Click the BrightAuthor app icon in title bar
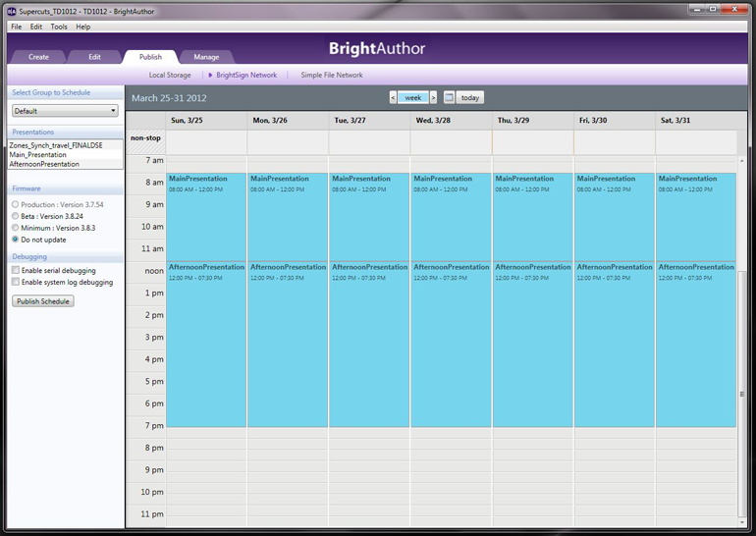The image size is (756, 536). coord(11,11)
